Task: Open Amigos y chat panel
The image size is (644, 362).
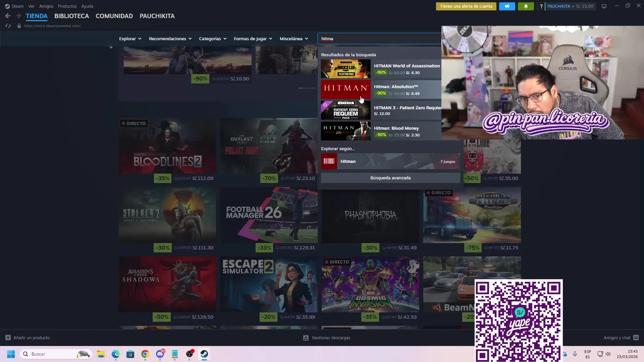Action: click(621, 338)
